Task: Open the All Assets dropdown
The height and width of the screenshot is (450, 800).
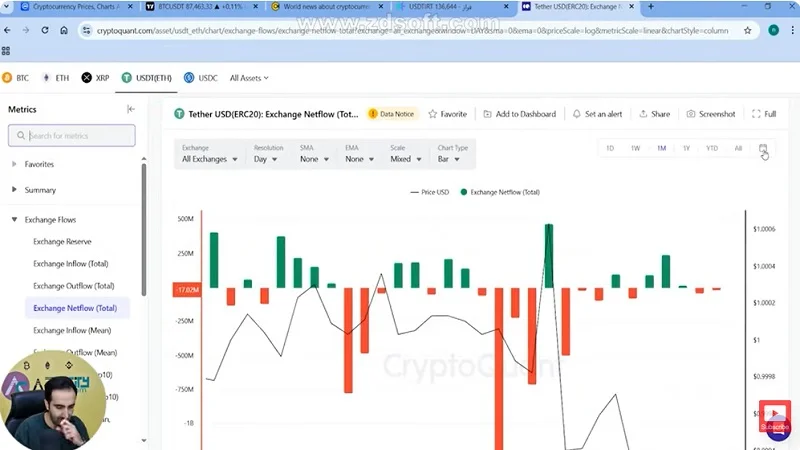Action: click(250, 77)
